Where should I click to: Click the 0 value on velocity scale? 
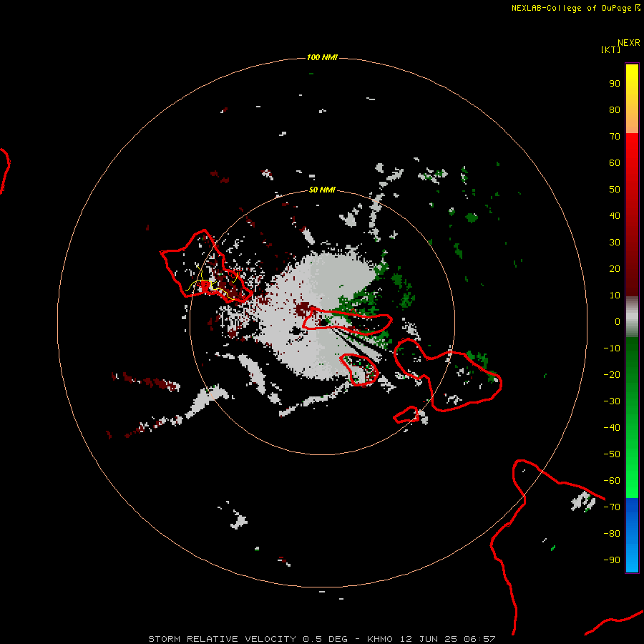[618, 322]
